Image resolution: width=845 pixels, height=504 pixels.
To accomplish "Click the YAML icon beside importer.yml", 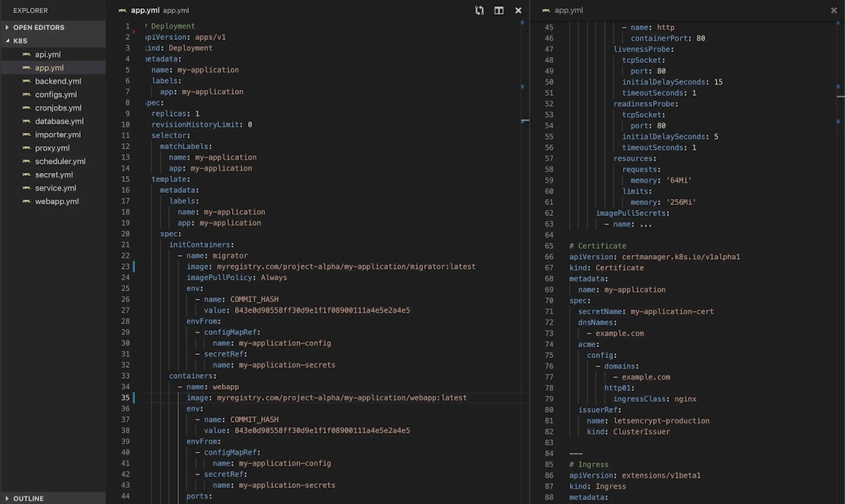I will tap(26, 134).
